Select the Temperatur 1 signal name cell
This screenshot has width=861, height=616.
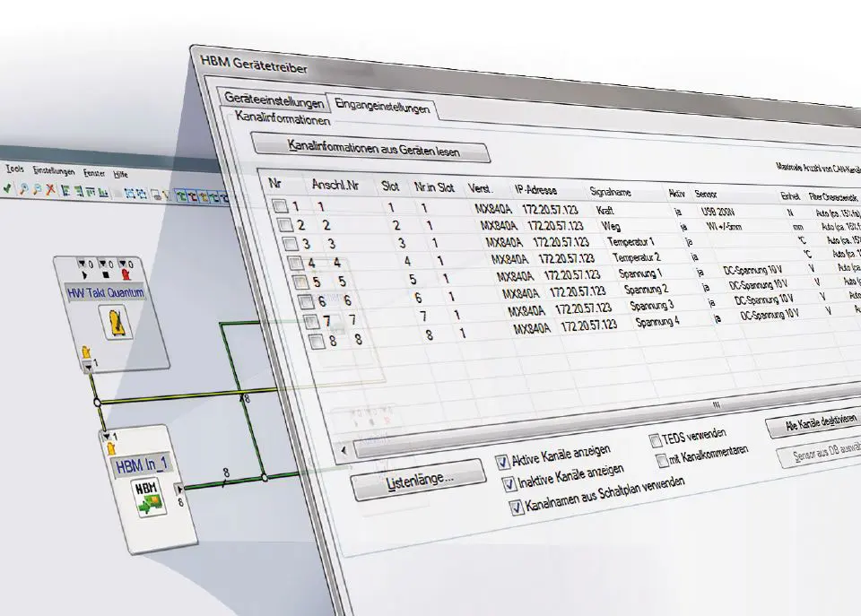[631, 241]
